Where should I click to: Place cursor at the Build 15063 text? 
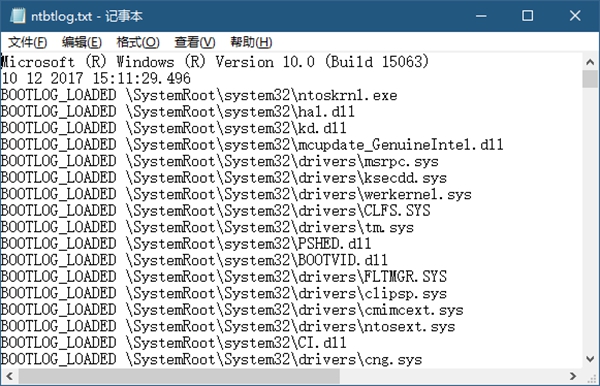(x=377, y=62)
